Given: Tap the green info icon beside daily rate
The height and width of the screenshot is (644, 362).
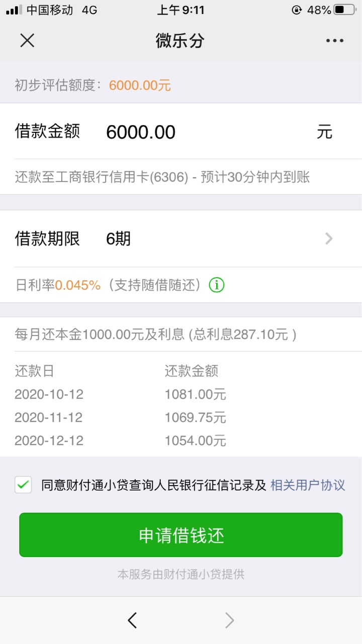Looking at the screenshot, I should [217, 285].
